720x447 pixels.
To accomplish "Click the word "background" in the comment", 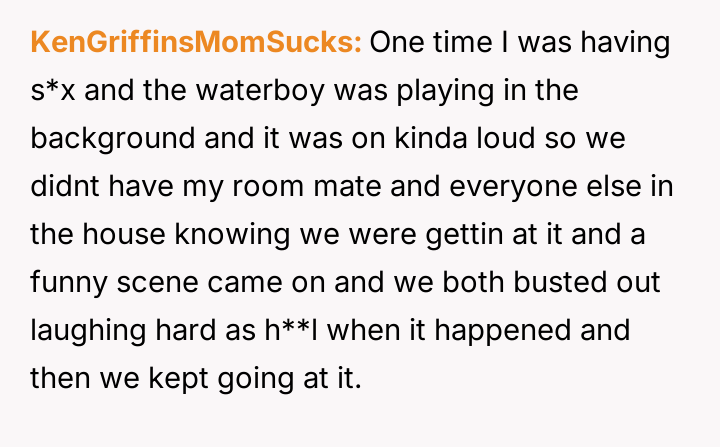I will point(112,139).
